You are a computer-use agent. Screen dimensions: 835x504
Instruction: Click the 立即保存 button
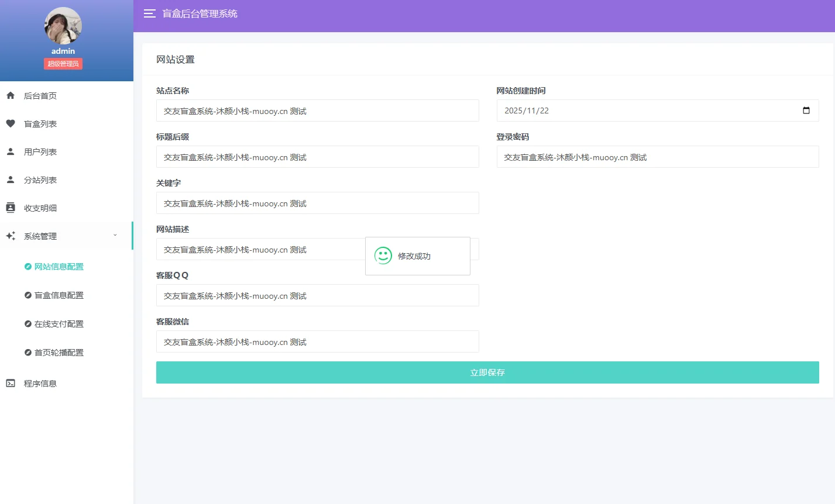click(487, 372)
